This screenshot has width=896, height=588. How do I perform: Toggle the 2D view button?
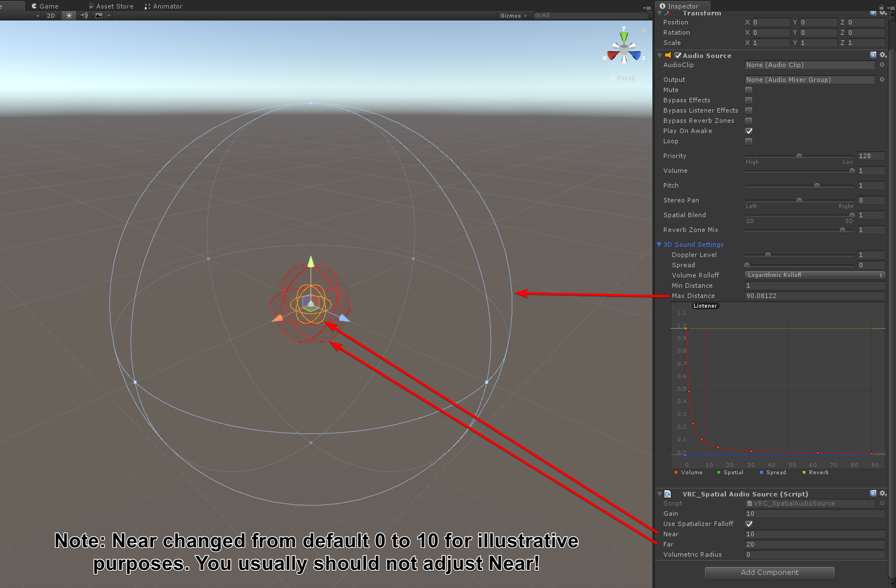(51, 15)
